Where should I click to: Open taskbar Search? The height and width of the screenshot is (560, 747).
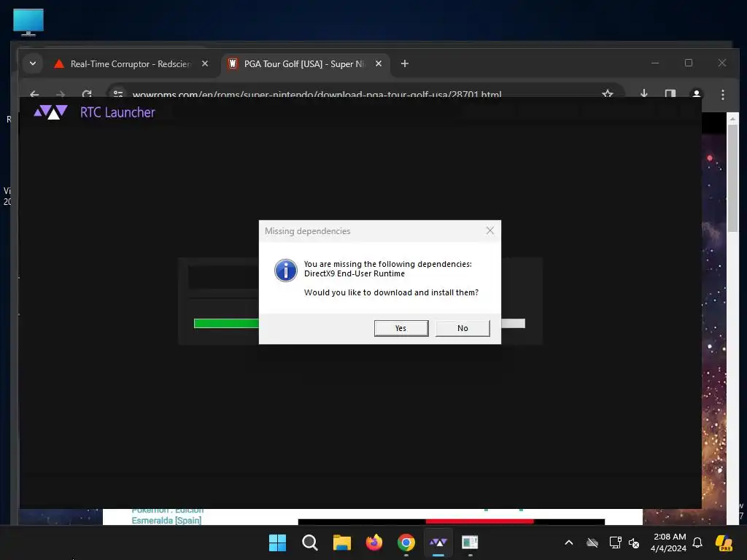pyautogui.click(x=309, y=542)
